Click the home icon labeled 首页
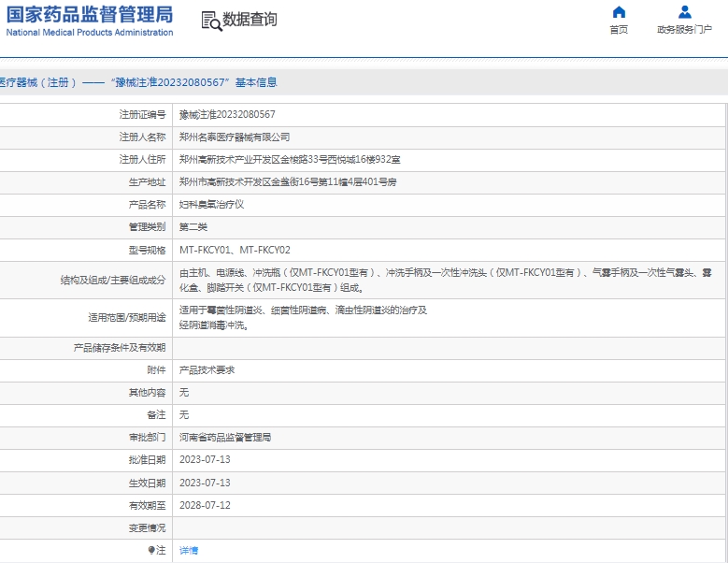728x563 pixels. (x=619, y=11)
